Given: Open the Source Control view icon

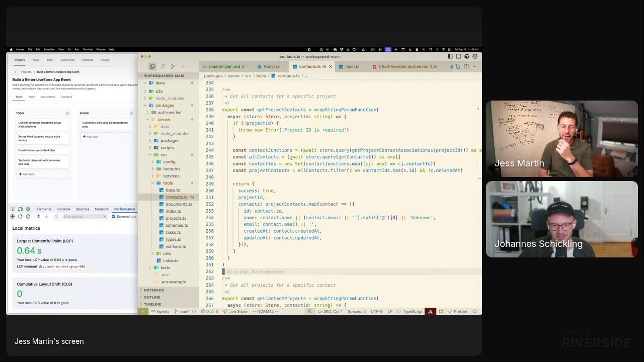Looking at the screenshot, I should [173, 66].
